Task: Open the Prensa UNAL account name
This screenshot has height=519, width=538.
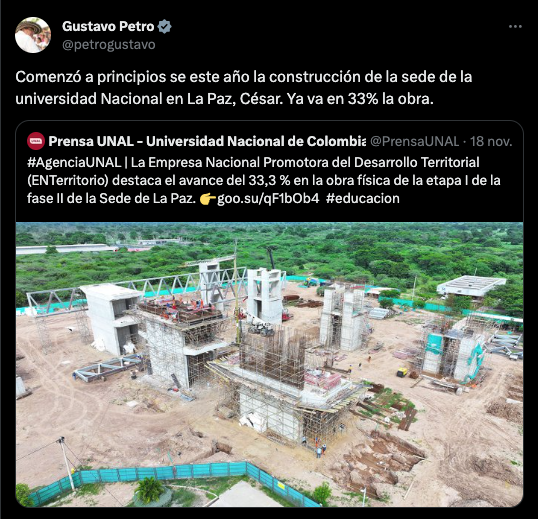Action: [x=207, y=141]
